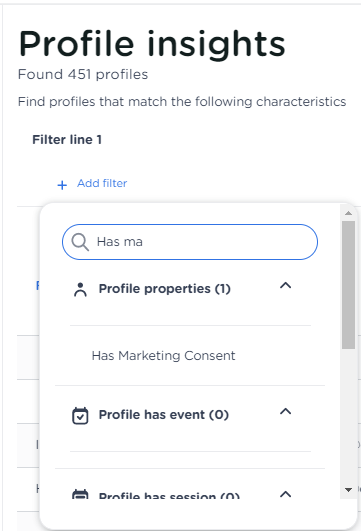Collapse the Profile properties section chevron
Viewport: 361px width, 531px height.
(285, 285)
